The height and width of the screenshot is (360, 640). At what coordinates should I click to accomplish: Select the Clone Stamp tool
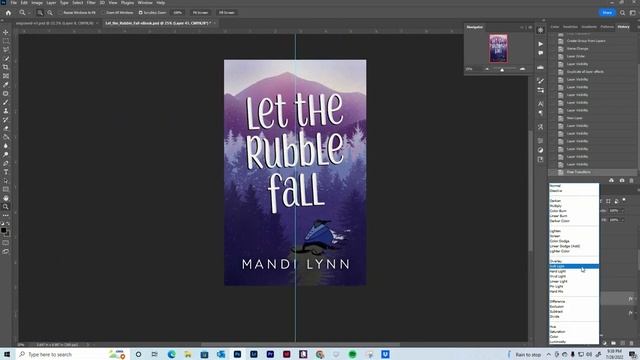(x=6, y=111)
